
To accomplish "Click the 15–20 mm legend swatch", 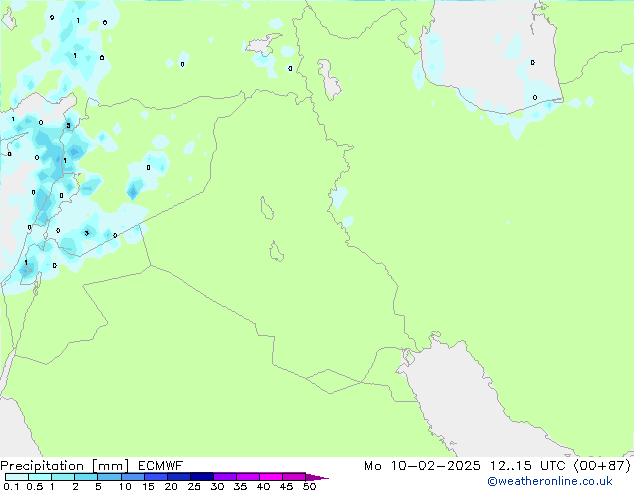I will 156,477.
